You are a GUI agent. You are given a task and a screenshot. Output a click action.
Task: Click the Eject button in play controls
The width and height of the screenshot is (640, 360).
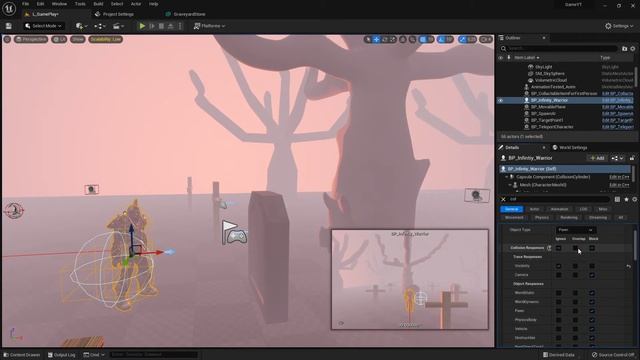[171, 26]
